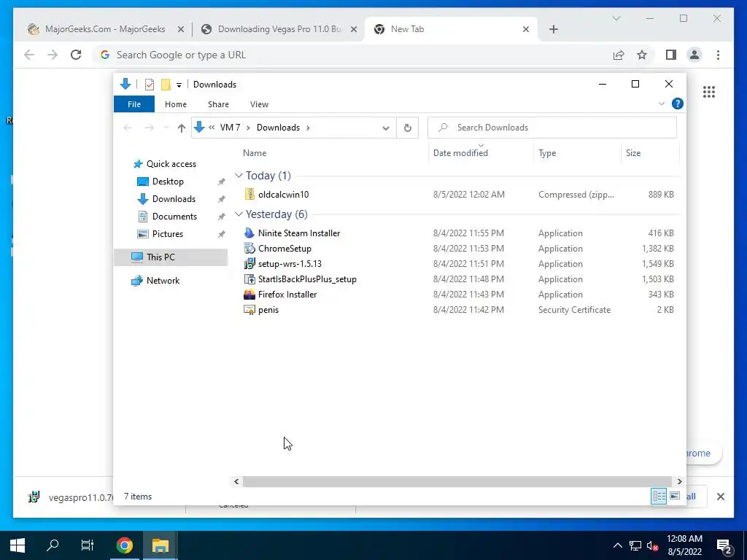
Task: Open the Google apps grid
Action: point(709,92)
